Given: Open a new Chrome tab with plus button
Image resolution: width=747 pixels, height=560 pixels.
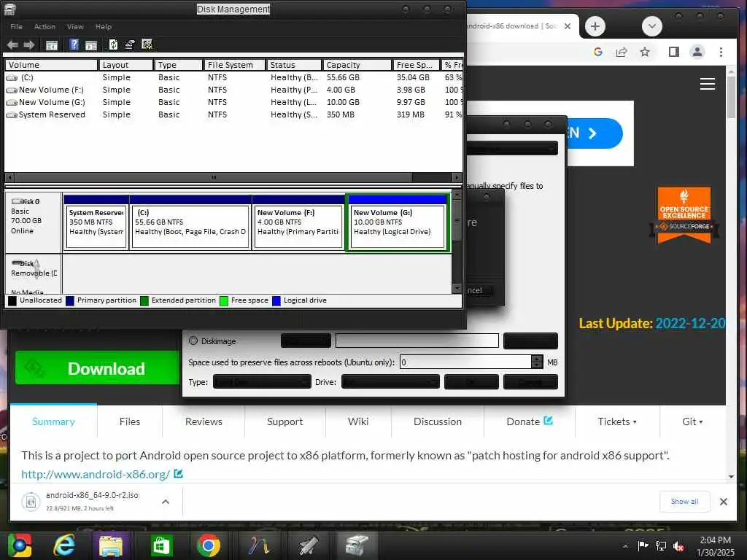Looking at the screenshot, I should click(x=595, y=26).
